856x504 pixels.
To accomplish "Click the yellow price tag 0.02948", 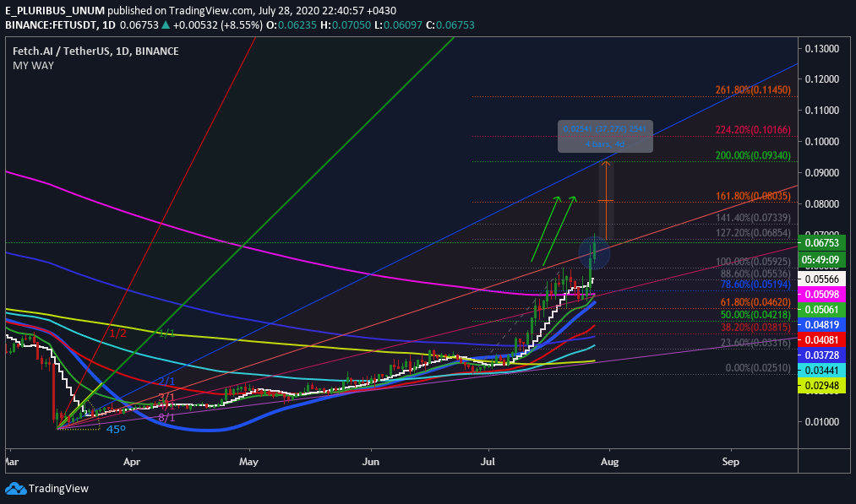I will pyautogui.click(x=823, y=386).
